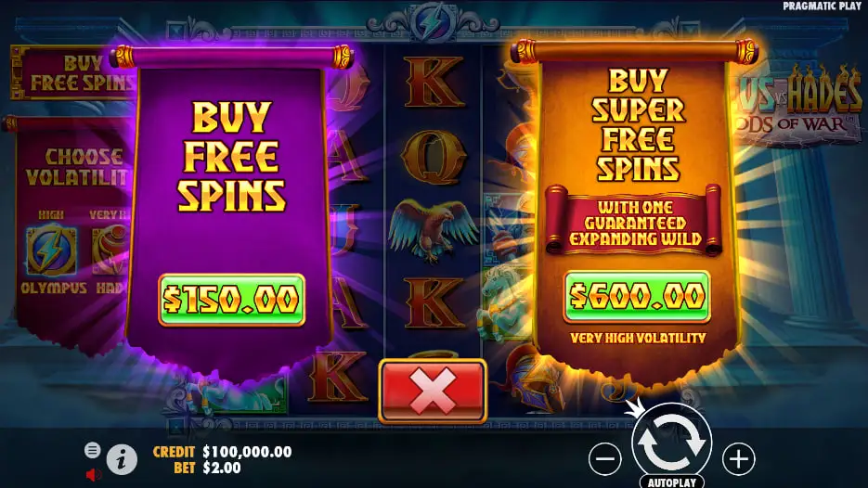Open the Autoplay option

click(672, 482)
